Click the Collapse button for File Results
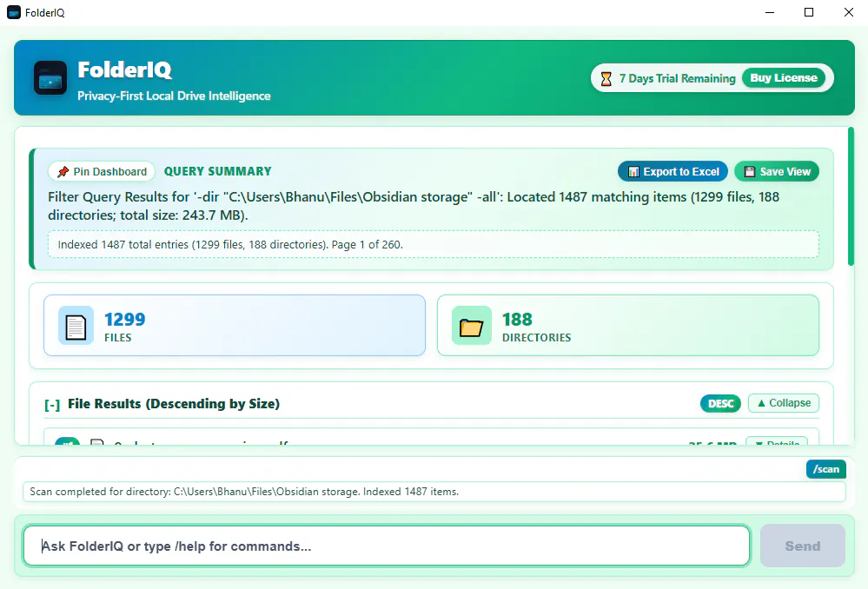Viewport: 868px width, 589px height. coord(784,403)
